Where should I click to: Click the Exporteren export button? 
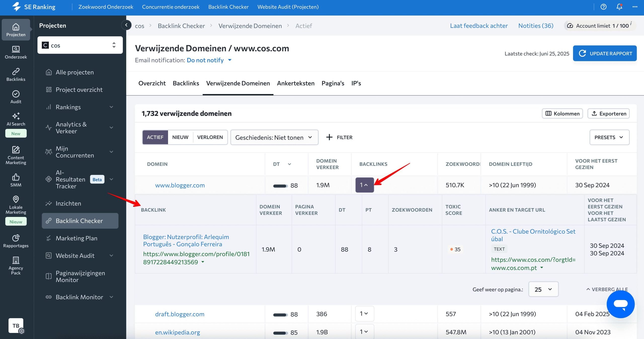click(x=609, y=114)
